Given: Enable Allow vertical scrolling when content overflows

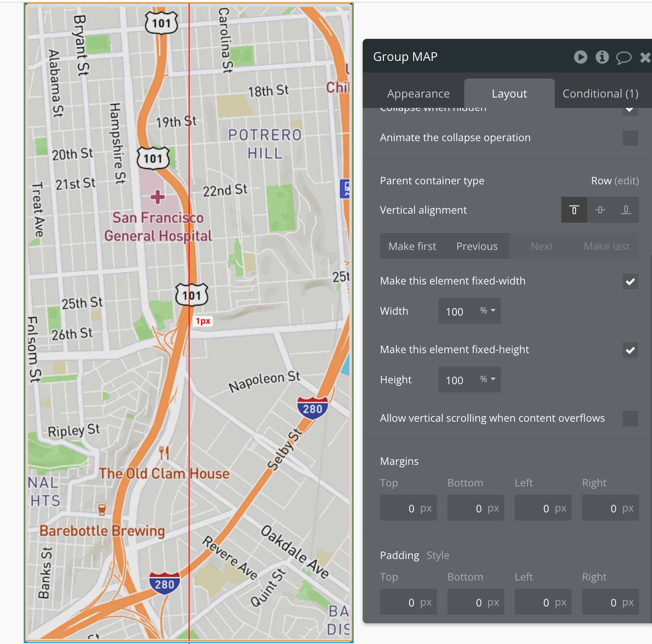Looking at the screenshot, I should pos(630,419).
